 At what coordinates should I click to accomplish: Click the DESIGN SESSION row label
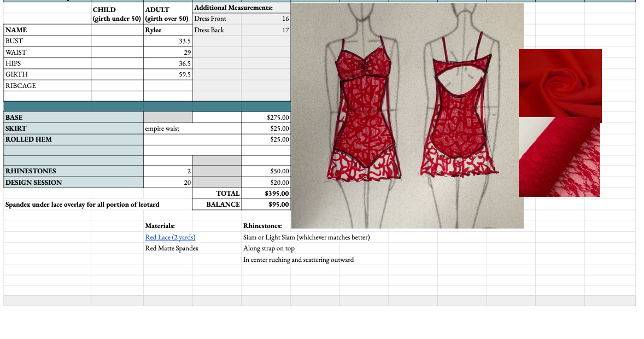click(x=73, y=183)
